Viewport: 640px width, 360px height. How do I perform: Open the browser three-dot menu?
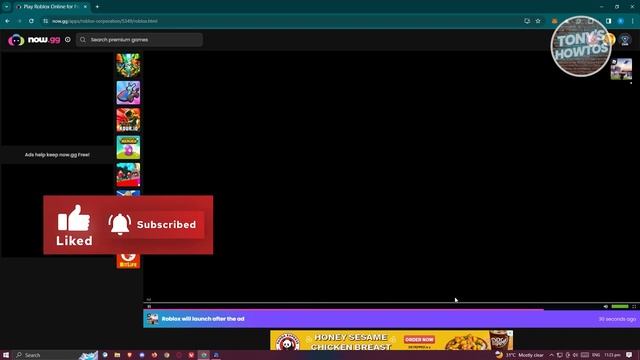pos(633,21)
